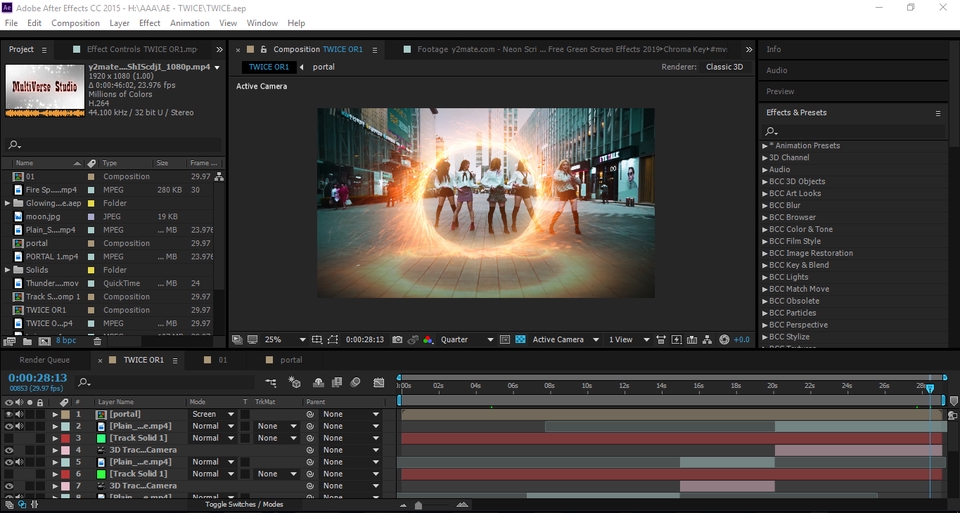
Task: Open the Composition menu
Action: 75,23
